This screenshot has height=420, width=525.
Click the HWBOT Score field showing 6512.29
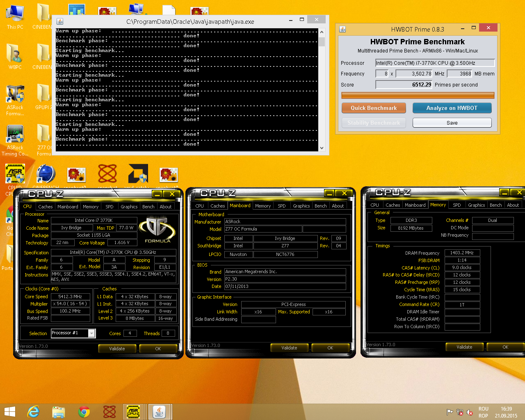point(404,84)
